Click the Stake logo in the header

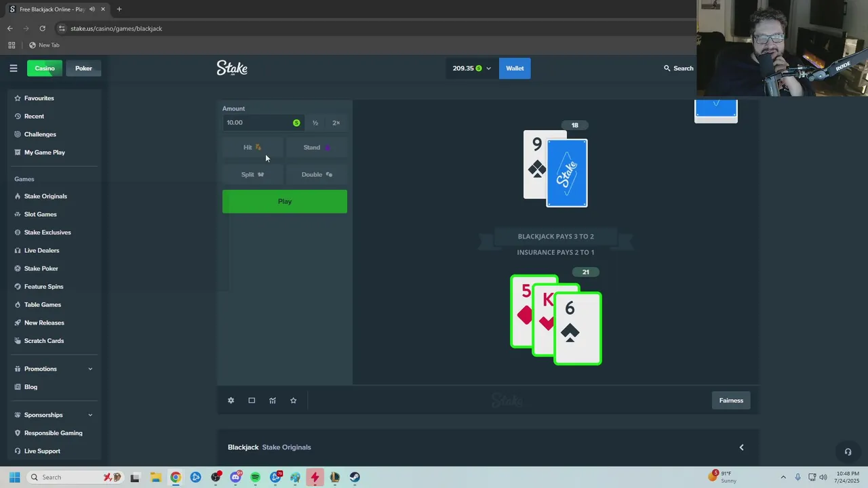pyautogui.click(x=232, y=68)
